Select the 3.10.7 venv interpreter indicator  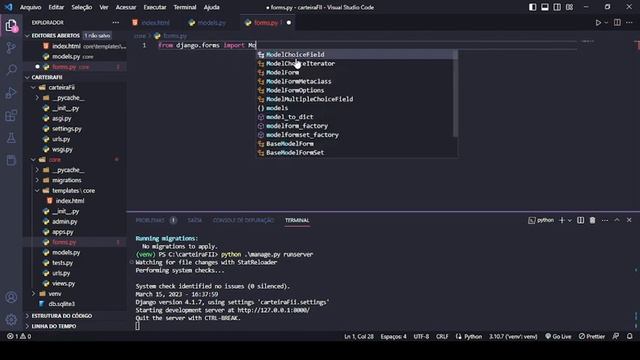tap(513, 336)
